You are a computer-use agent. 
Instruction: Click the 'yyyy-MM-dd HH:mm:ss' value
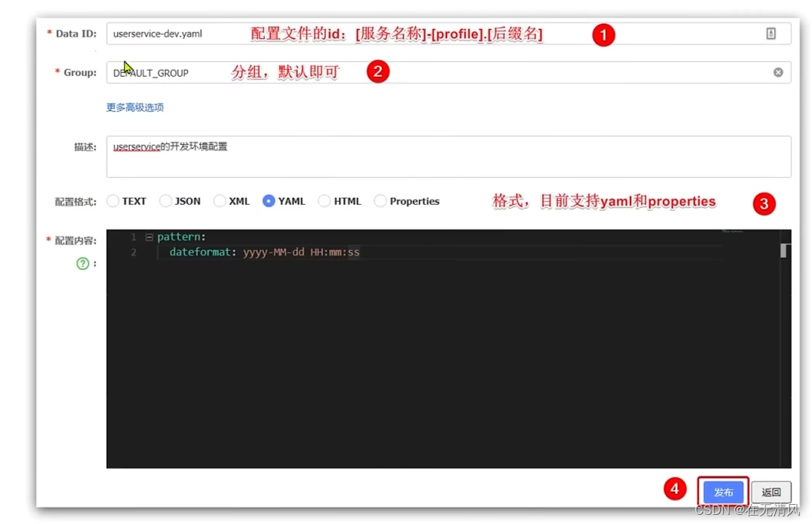(302, 252)
